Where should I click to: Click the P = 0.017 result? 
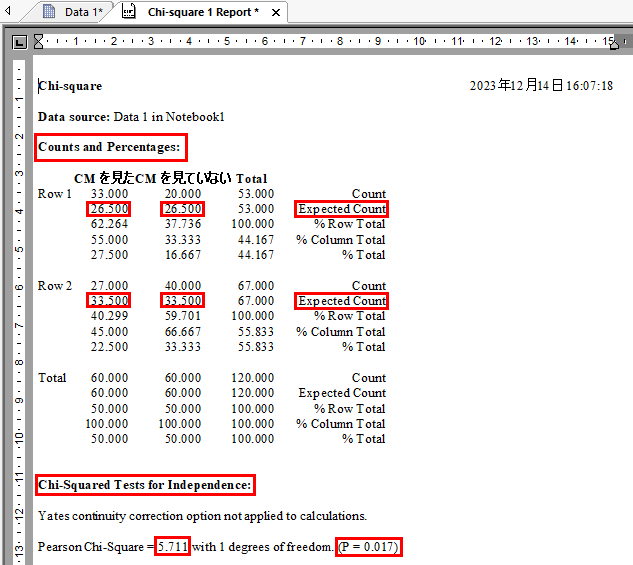click(369, 547)
